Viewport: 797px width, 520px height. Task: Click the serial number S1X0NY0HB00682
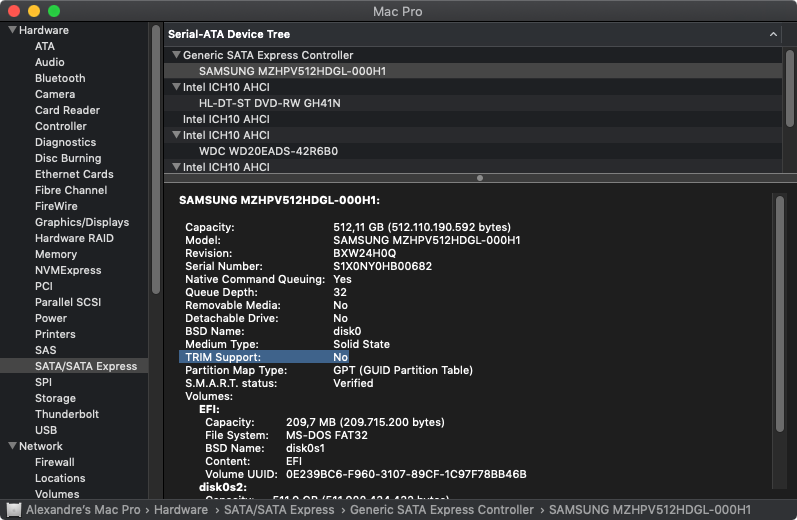[382, 266]
